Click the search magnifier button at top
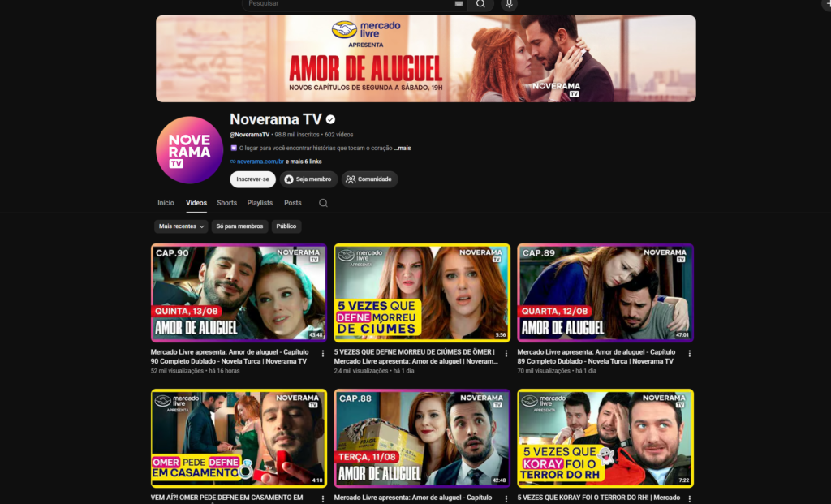This screenshot has width=831, height=504. click(480, 4)
